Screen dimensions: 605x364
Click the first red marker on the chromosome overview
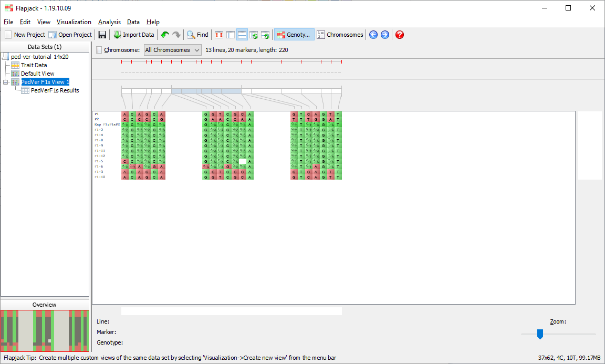point(121,62)
